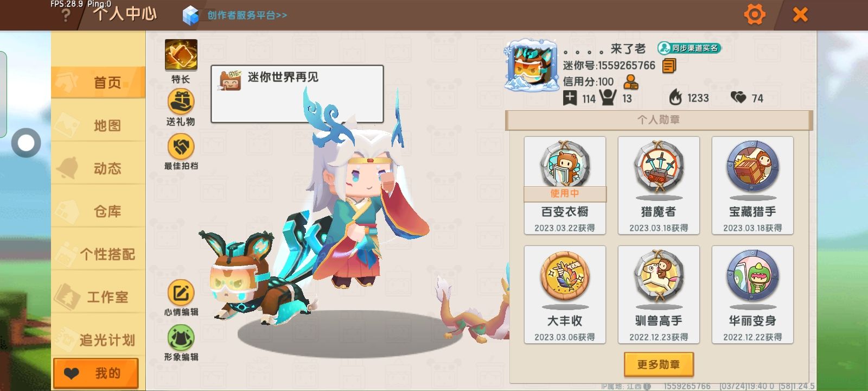Tap the credit score person icon

[631, 82]
